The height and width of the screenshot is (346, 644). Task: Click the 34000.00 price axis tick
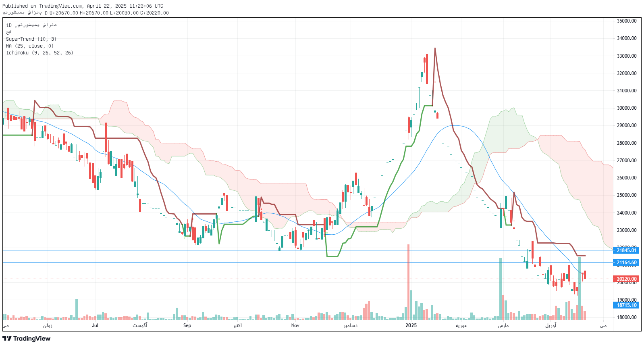coord(627,38)
